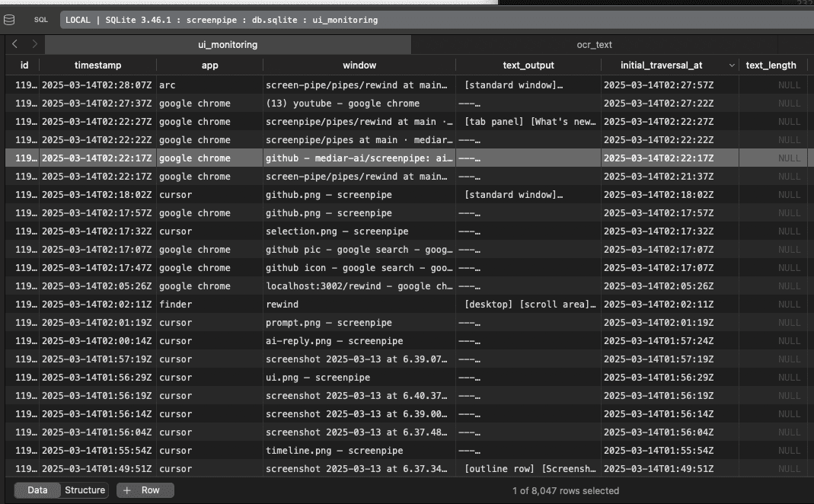Image resolution: width=814 pixels, height=504 pixels.
Task: Sort by the timestamp column header
Action: click(97, 65)
